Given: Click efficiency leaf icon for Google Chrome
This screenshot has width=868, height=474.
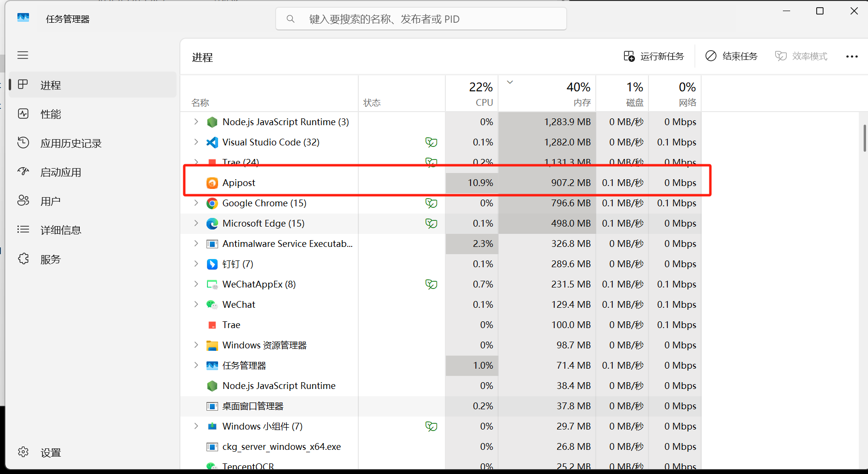Looking at the screenshot, I should 431,203.
